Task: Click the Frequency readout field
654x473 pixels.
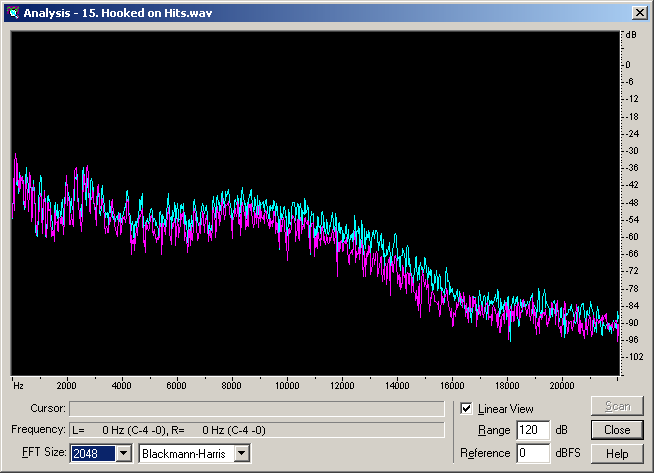Action: [257, 430]
